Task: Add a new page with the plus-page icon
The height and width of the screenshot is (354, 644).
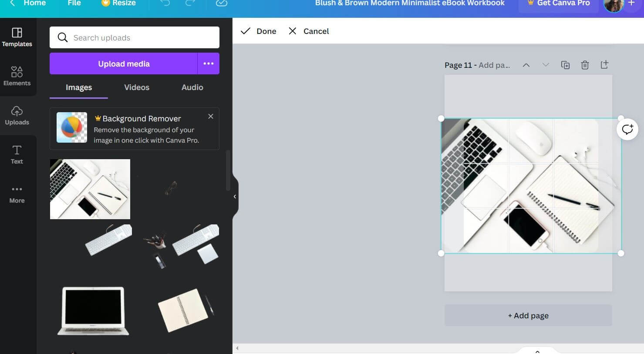Action: coord(604,65)
